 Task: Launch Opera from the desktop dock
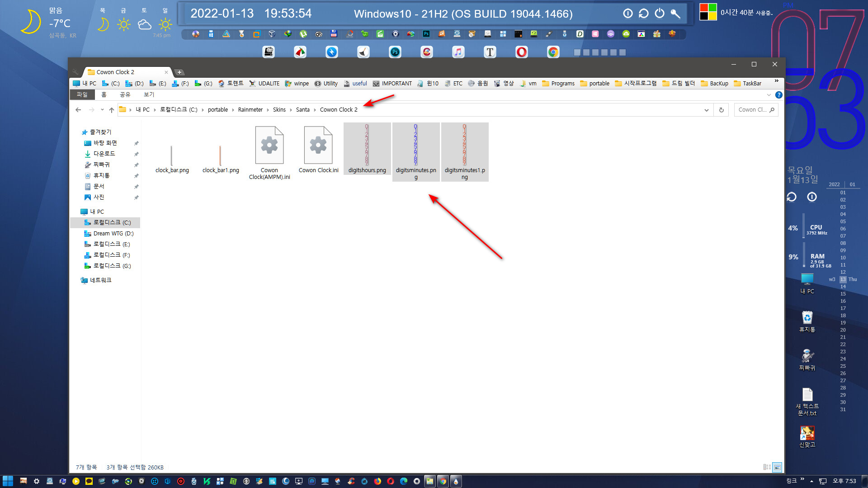522,52
